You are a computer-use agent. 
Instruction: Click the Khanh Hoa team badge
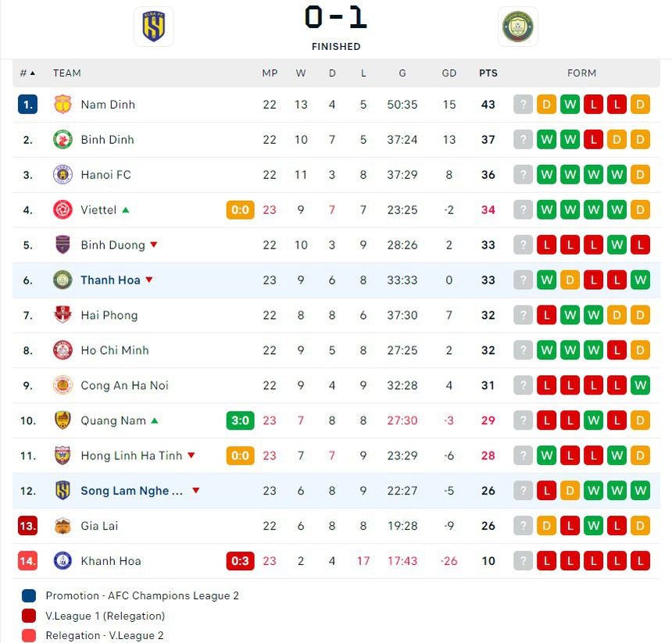pyautogui.click(x=63, y=561)
